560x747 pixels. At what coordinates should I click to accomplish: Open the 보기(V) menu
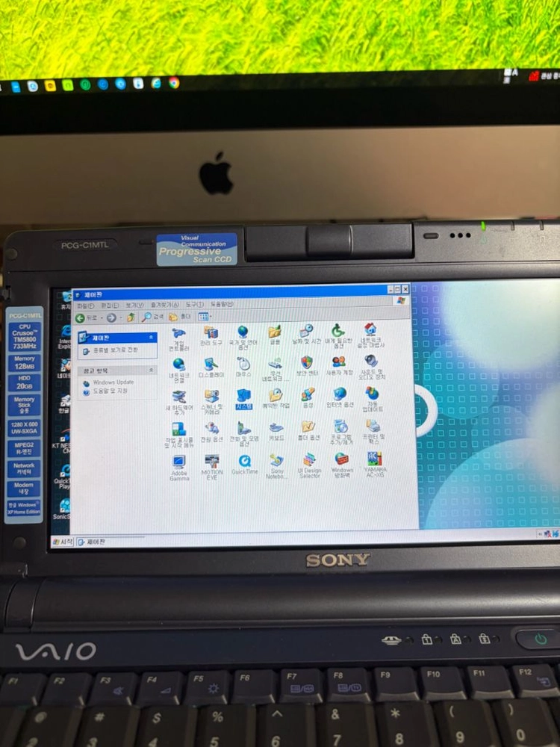click(x=134, y=305)
